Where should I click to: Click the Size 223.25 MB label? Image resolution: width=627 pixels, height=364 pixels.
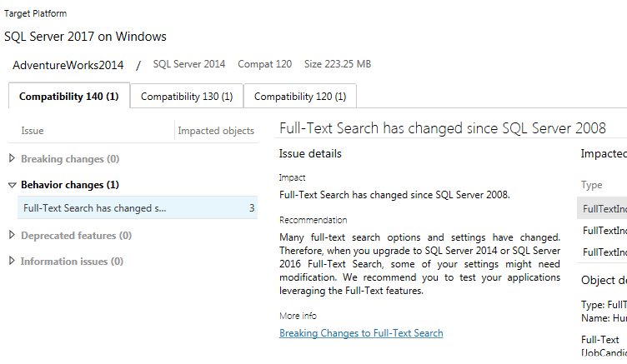click(338, 64)
